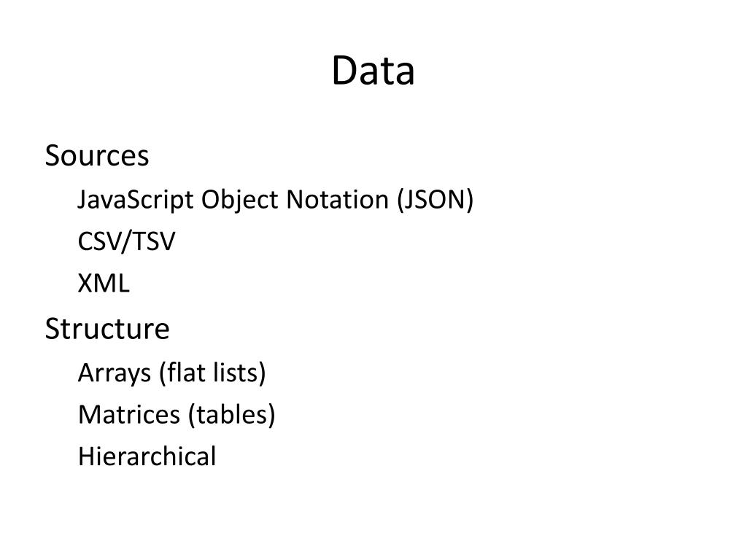Screen dimensions: 747x560
Task: Click the word 'Notation'
Action: click(x=337, y=199)
